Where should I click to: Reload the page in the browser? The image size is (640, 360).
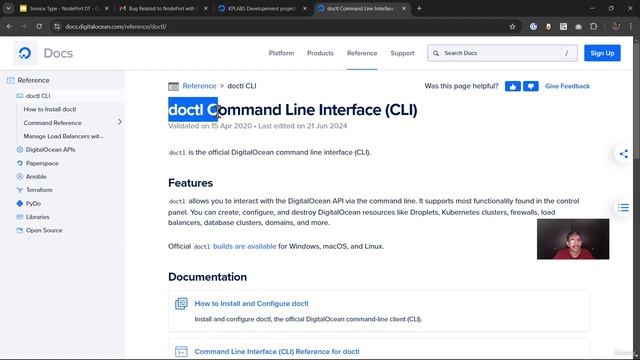tap(39, 27)
